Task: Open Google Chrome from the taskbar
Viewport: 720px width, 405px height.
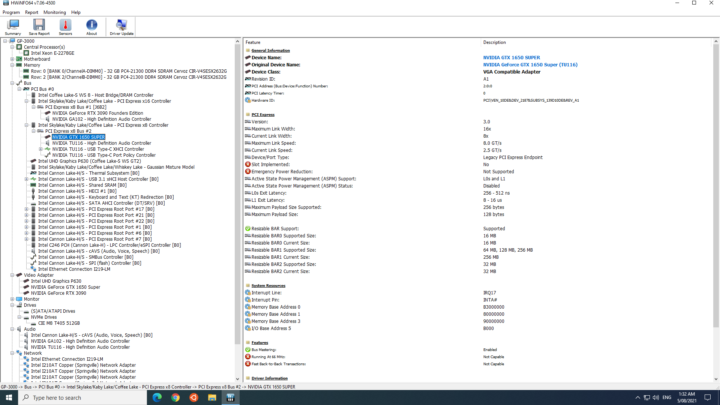Action: (175, 398)
